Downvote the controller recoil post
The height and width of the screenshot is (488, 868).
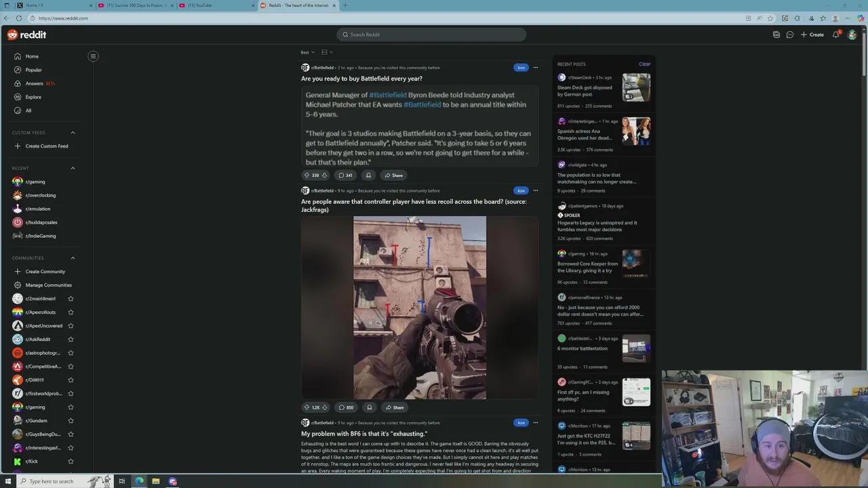(325, 407)
